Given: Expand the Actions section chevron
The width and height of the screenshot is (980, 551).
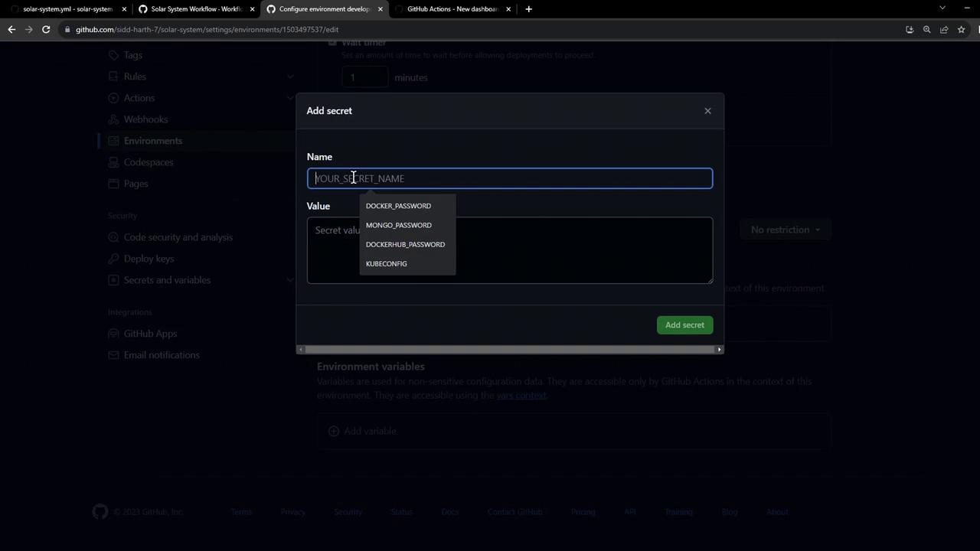Looking at the screenshot, I should (x=290, y=98).
